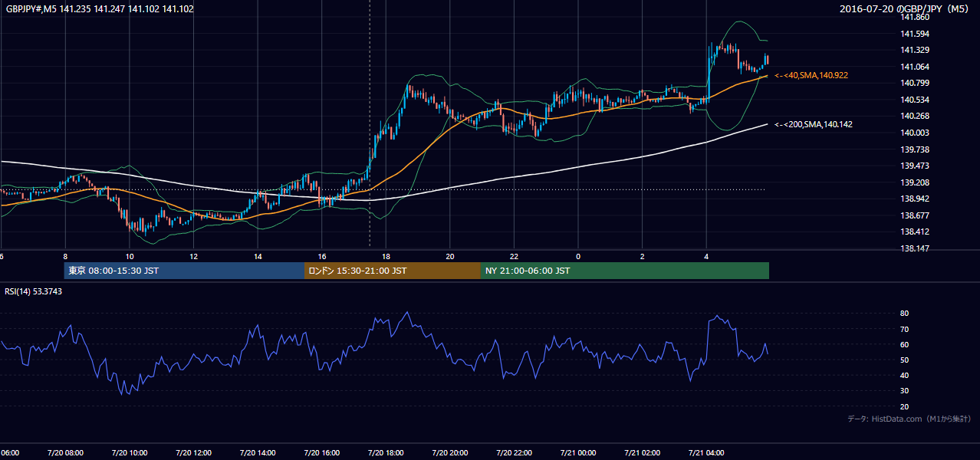Click the 7/21 02:00 time axis label

[643, 452]
